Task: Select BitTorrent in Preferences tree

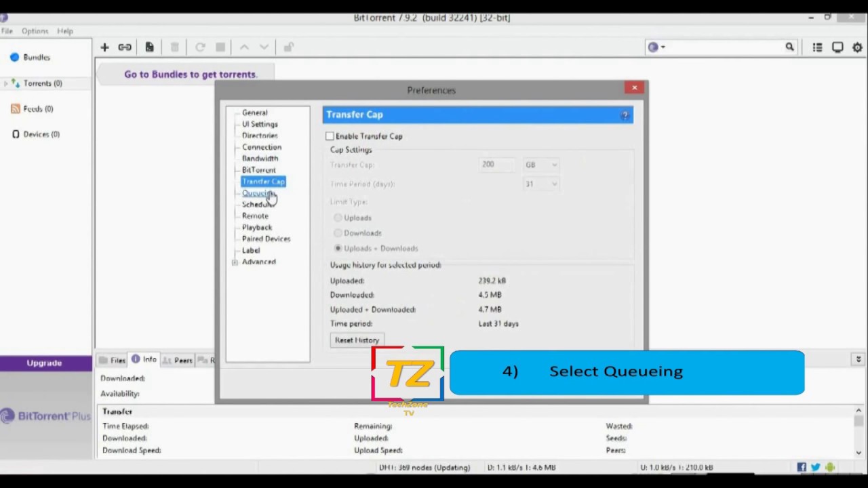Action: (259, 170)
